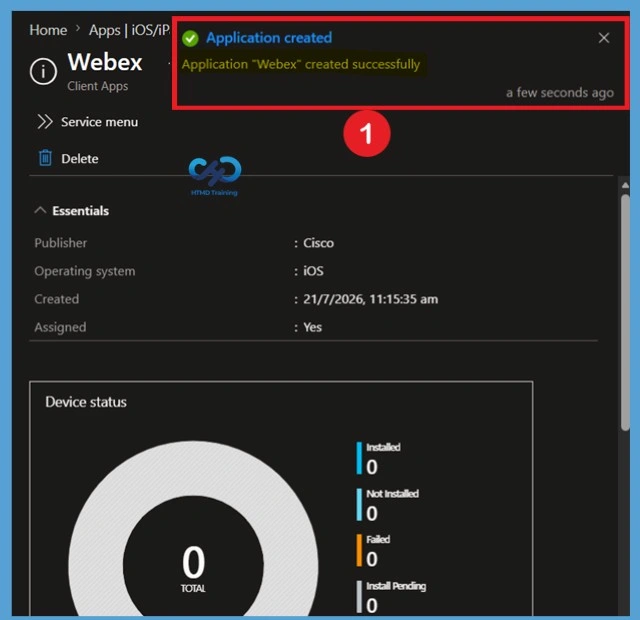Click the Not Installed legend entry
This screenshot has height=620, width=640.
(387, 505)
